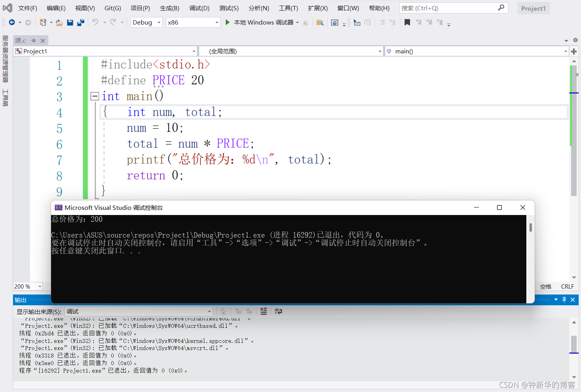Open the 文件(F) menu
Viewport: 581px width, 392px height.
(x=27, y=8)
